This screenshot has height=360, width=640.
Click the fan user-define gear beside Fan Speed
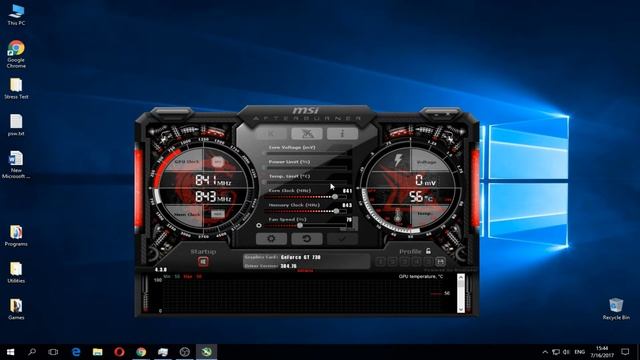pos(259,225)
